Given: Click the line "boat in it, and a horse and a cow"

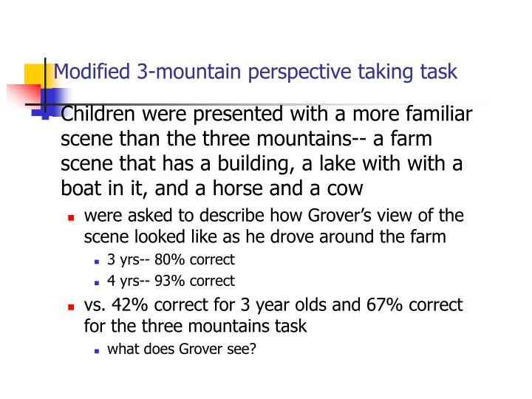Looking at the screenshot, I should (212, 188).
